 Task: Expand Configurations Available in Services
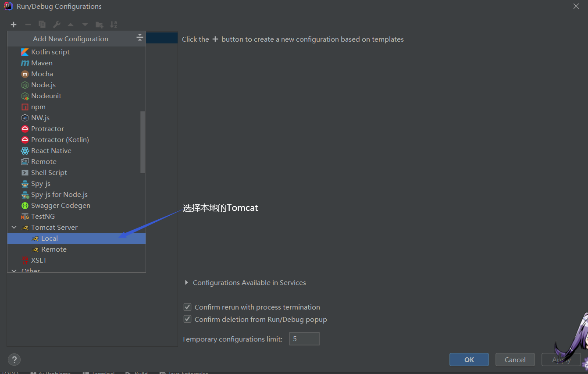click(x=186, y=283)
